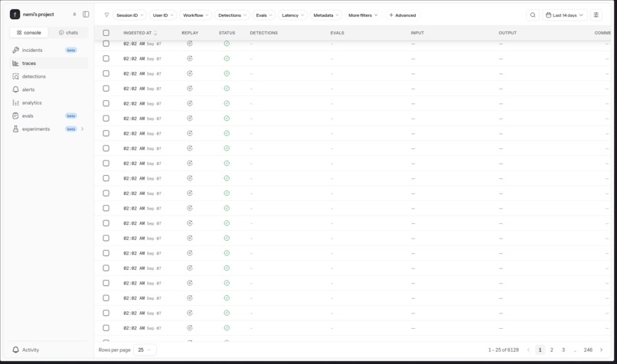Screen dimensions: 617x364
Task: Switch to the chats tab
Action: click(x=68, y=33)
